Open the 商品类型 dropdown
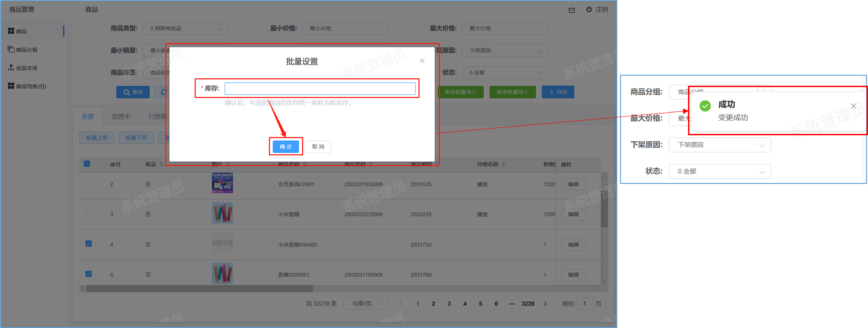Image resolution: width=868 pixels, height=328 pixels. 185,28
